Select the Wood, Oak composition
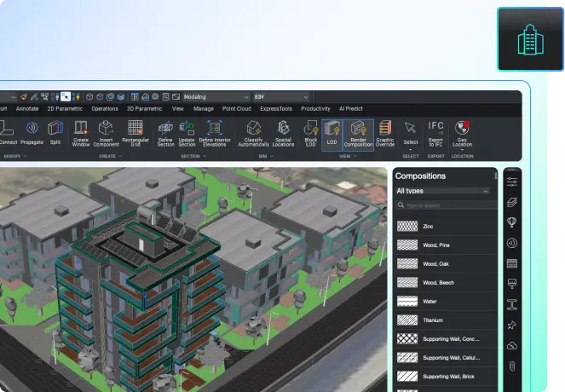Viewport: 565px width, 392px height. [446, 263]
